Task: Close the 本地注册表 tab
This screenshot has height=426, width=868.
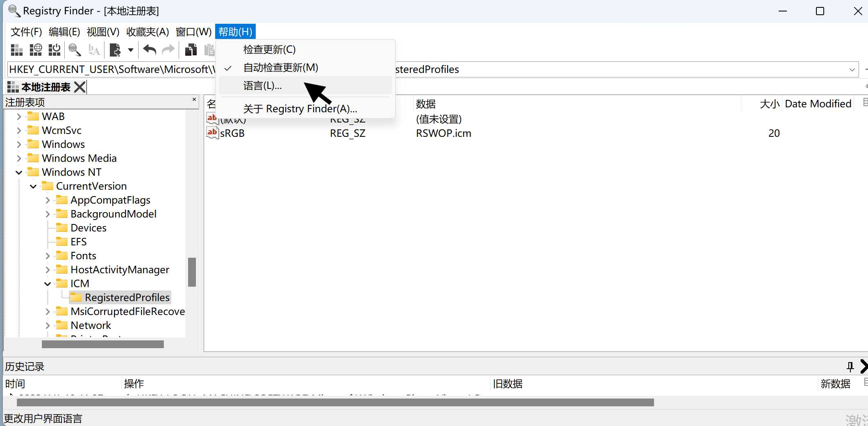Action: [80, 87]
